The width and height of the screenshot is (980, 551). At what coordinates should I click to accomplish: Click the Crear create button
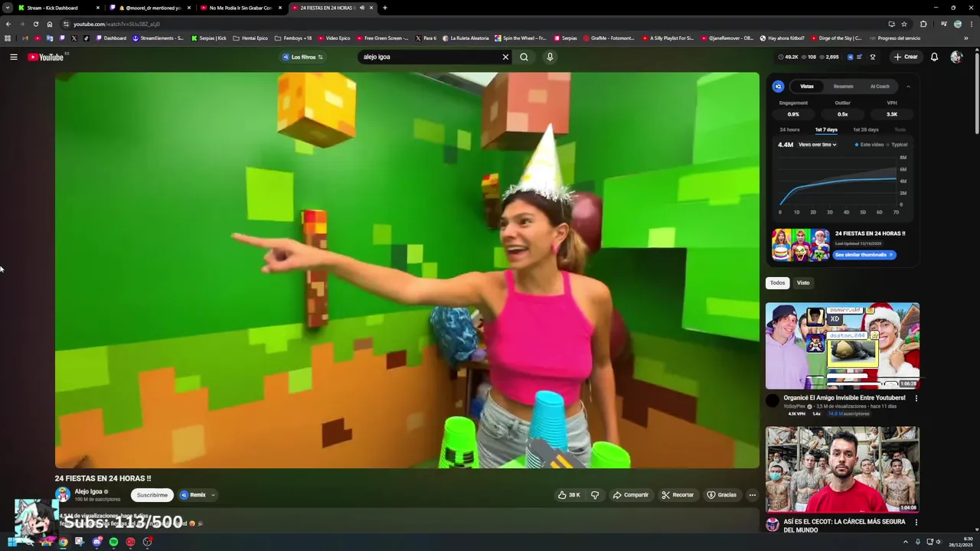pyautogui.click(x=905, y=57)
